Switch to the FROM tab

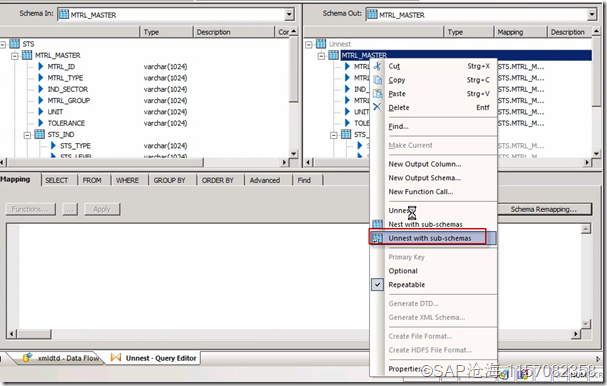(92, 180)
